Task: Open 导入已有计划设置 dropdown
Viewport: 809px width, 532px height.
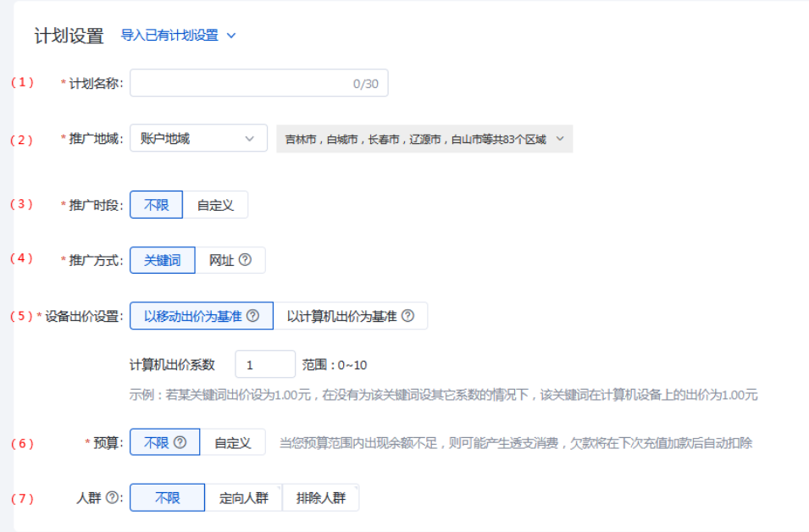Action: 178,36
